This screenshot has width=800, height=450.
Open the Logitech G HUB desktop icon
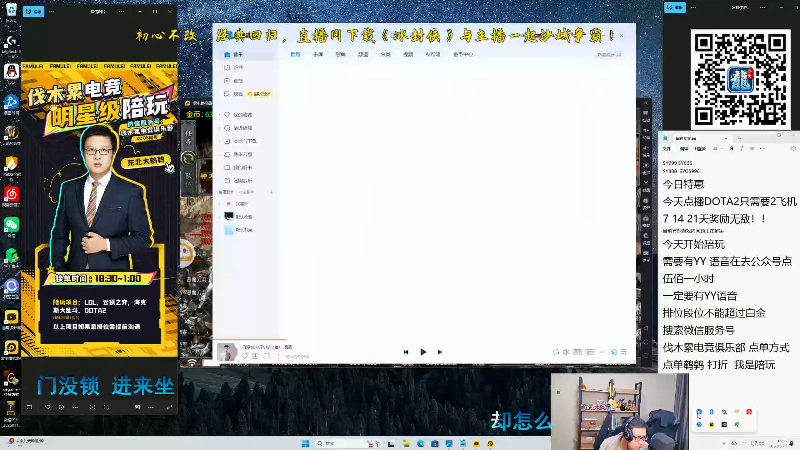pyautogui.click(x=11, y=44)
